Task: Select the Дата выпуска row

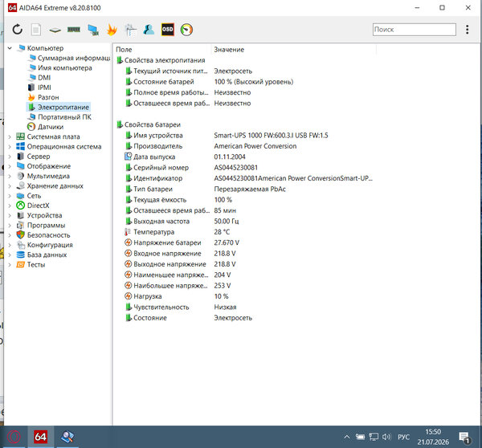Action: click(185, 157)
